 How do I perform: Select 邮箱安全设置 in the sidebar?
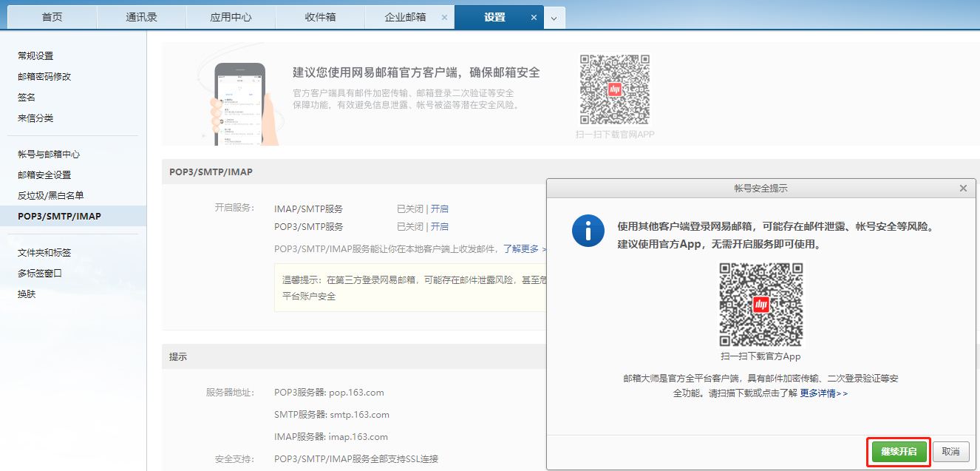pyautogui.click(x=44, y=175)
